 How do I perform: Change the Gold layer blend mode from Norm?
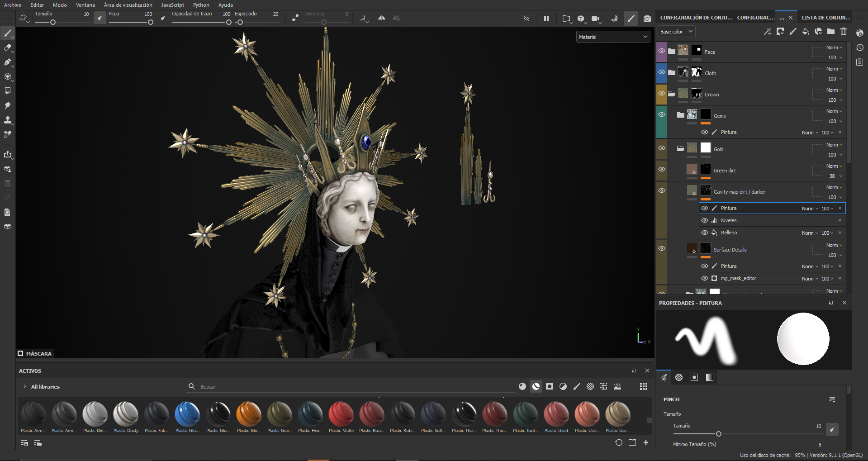834,145
